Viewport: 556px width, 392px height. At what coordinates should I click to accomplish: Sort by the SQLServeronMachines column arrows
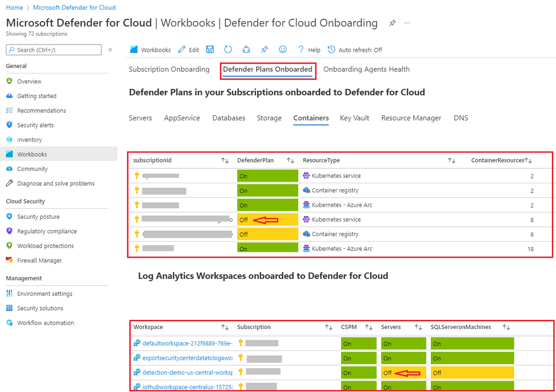click(x=506, y=327)
